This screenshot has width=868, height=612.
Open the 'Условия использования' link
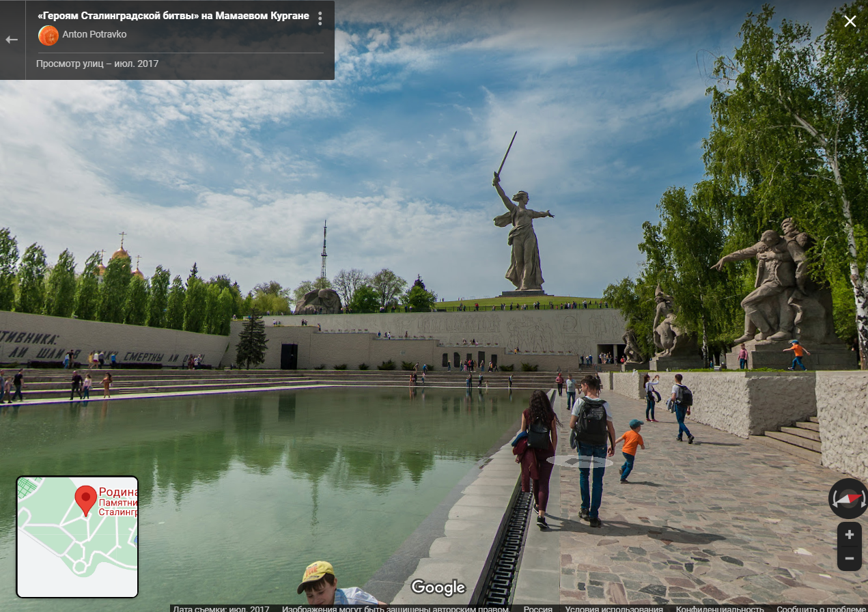(613, 609)
